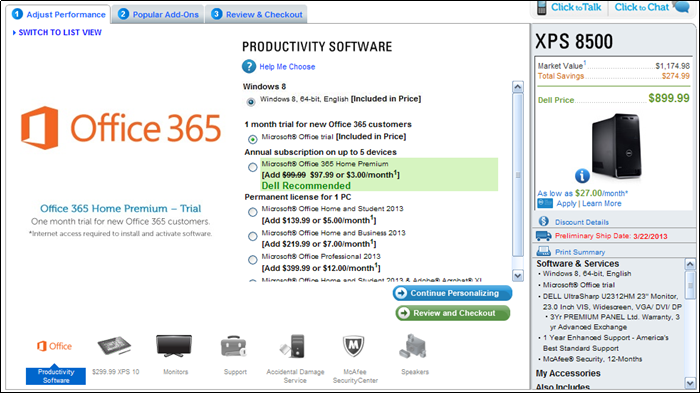Choose Office 365 Home Premium option

coord(253,167)
